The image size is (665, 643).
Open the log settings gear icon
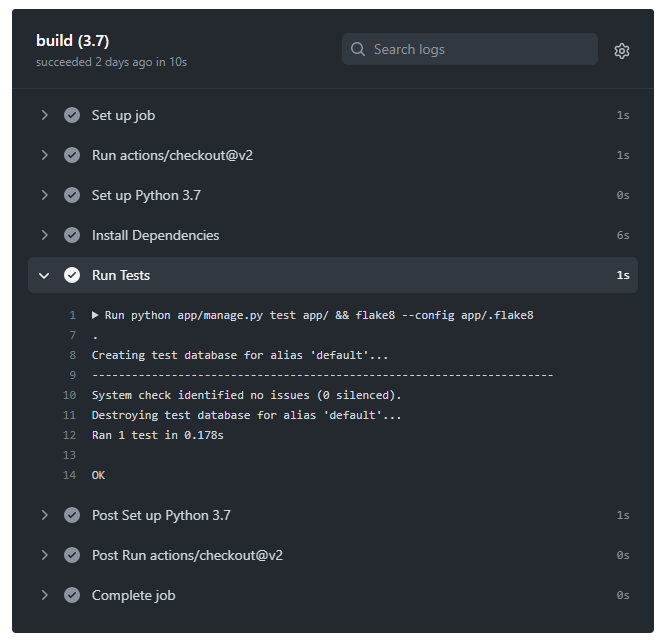pos(622,51)
